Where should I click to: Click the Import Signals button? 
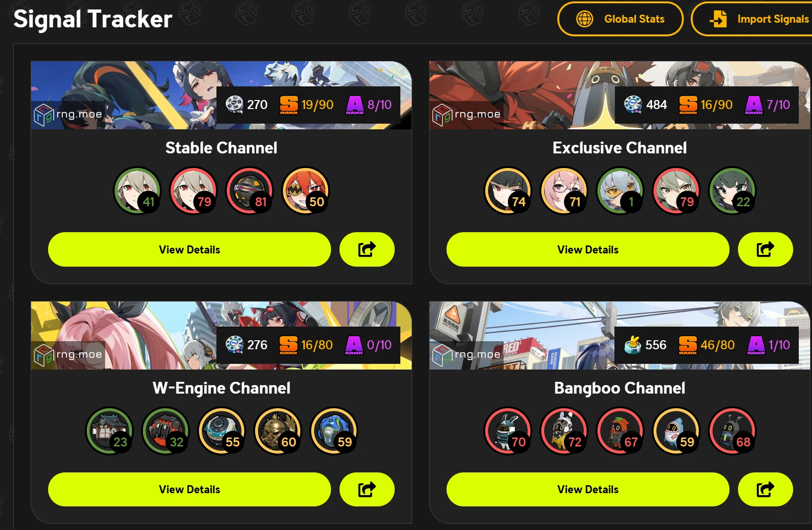pos(752,19)
